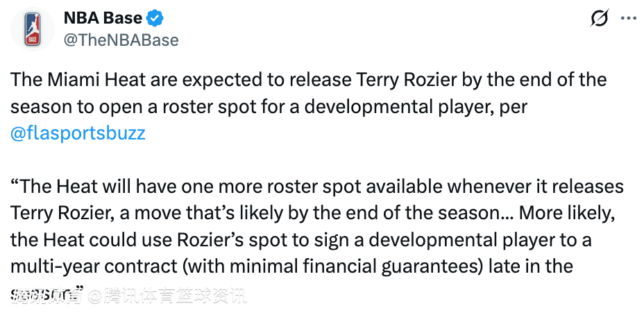The height and width of the screenshot is (315, 644).
Task: Open the @TheNBABase handle link
Action: tap(121, 40)
